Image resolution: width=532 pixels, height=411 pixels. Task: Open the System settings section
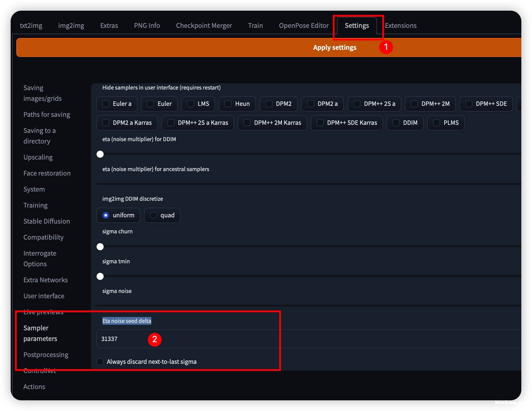[x=34, y=189]
